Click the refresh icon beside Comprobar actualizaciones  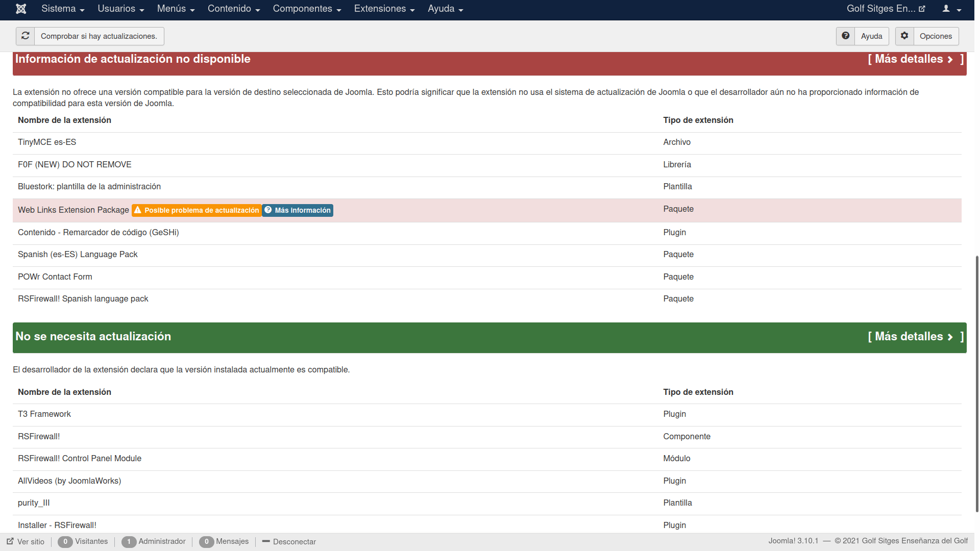click(x=26, y=36)
